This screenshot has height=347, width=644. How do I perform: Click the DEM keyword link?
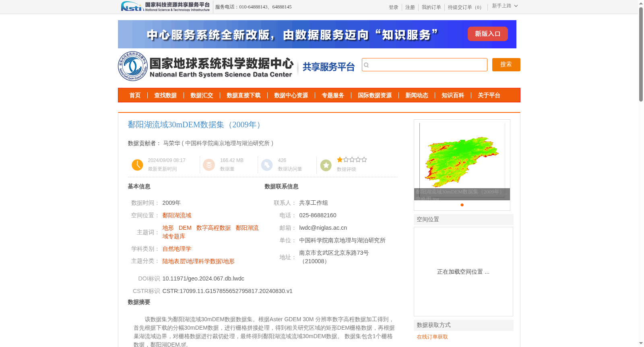pyautogui.click(x=185, y=228)
